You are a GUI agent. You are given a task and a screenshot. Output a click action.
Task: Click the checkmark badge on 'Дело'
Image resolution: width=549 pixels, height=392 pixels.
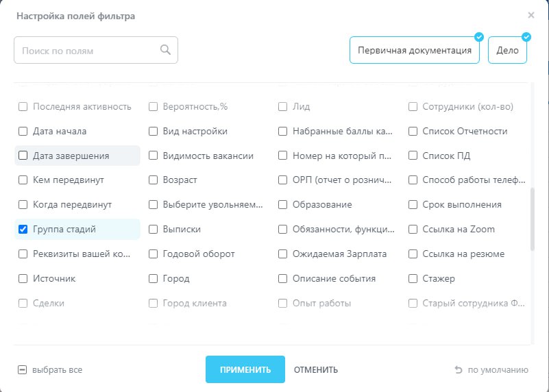526,37
